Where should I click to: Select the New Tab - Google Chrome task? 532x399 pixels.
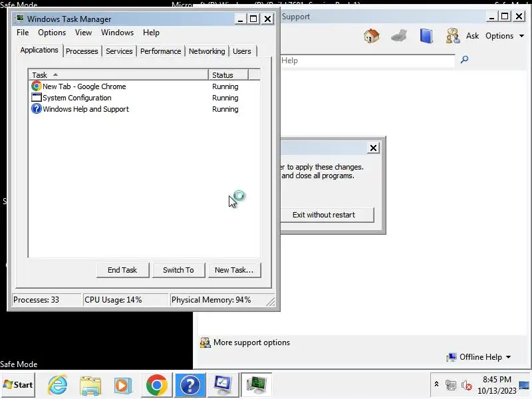pos(145,86)
